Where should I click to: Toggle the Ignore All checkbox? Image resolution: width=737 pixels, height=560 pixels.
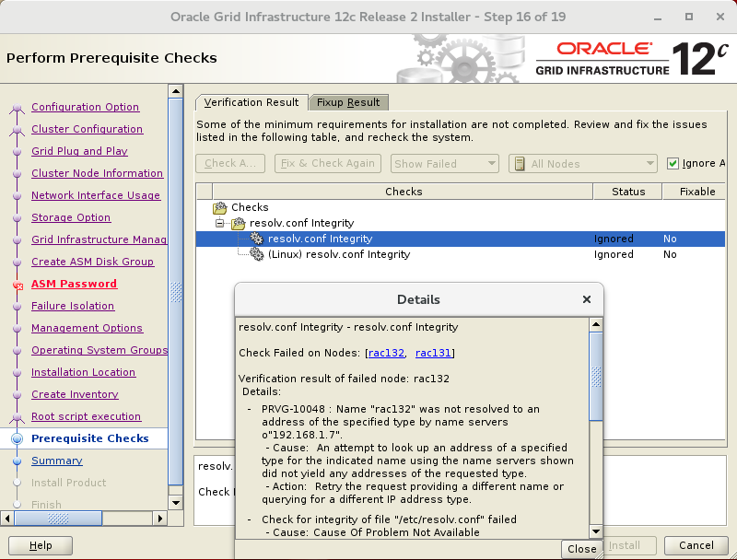pos(673,164)
